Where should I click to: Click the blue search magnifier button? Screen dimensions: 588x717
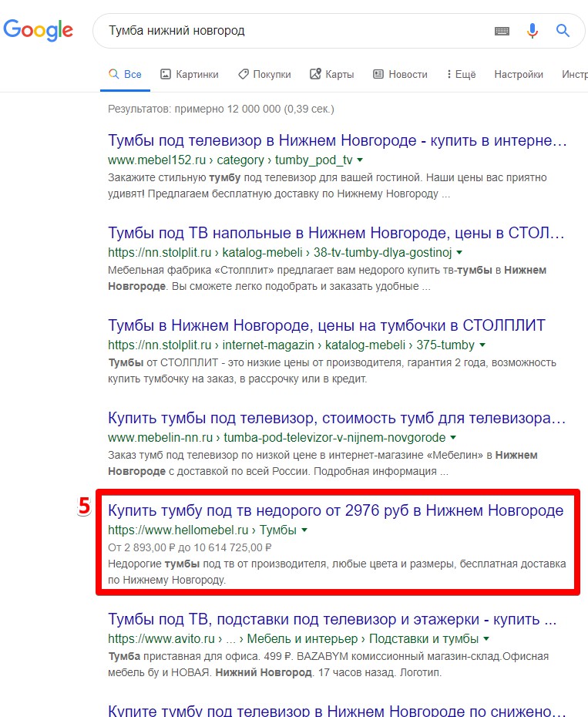563,31
